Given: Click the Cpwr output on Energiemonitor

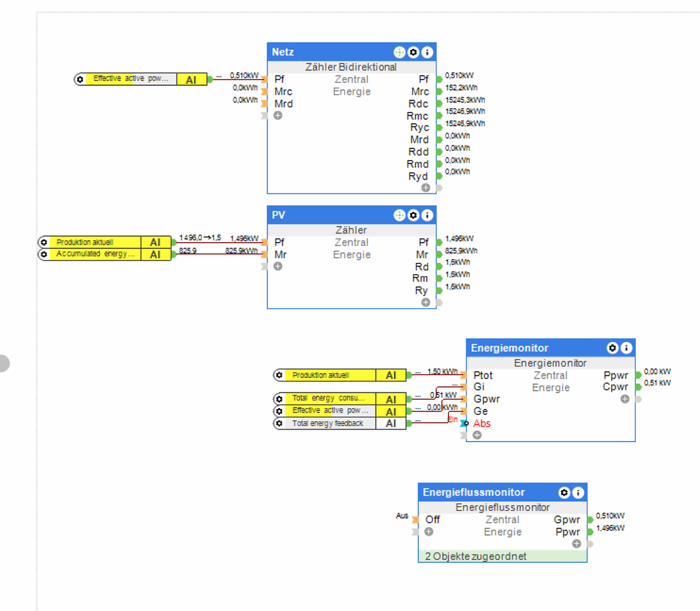Looking at the screenshot, I should (x=615, y=387).
